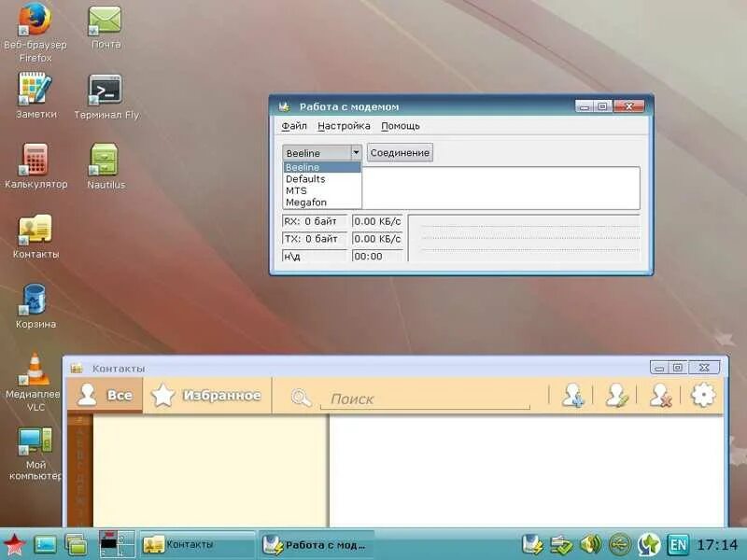Toggle the Beeline provider dropdown arrow
747x560 pixels.
point(357,152)
